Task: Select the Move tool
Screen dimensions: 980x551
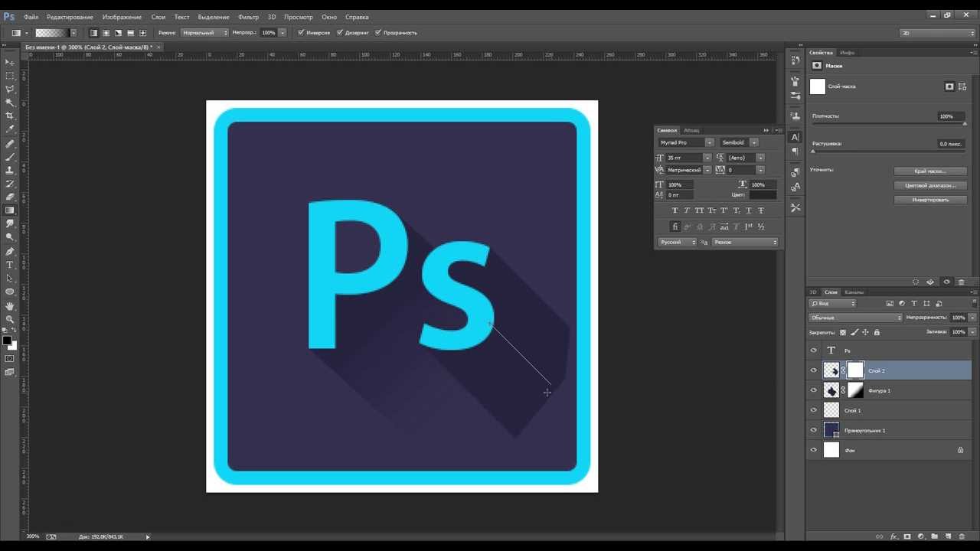Action: tap(10, 62)
